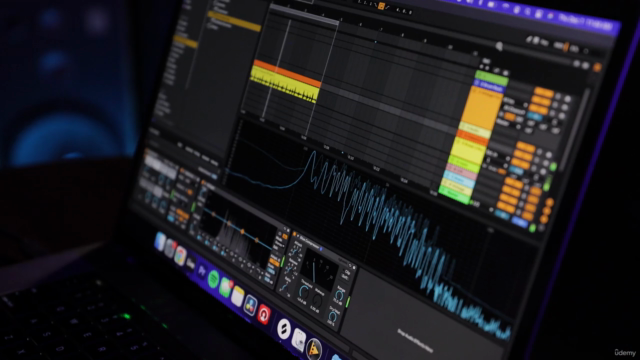Select the green track header at the top

click(491, 78)
